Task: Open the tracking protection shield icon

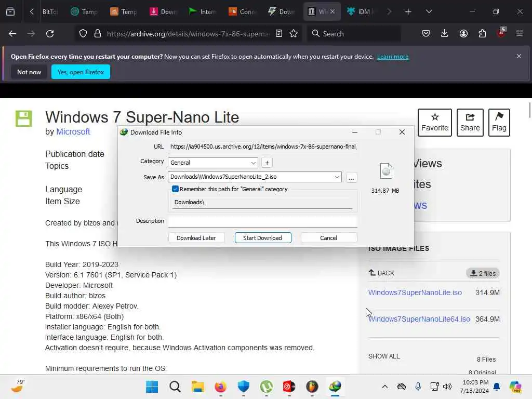Action: point(83,34)
